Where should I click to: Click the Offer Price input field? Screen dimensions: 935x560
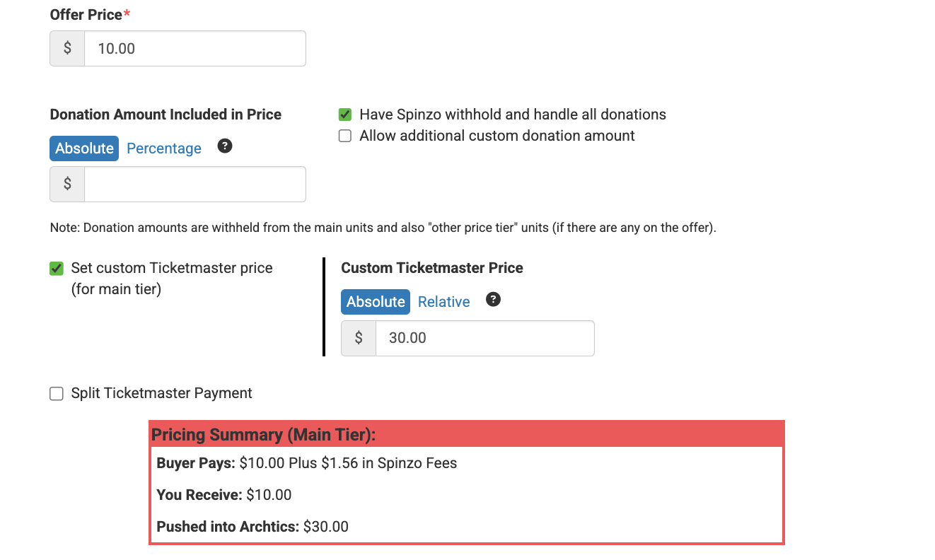[194, 49]
